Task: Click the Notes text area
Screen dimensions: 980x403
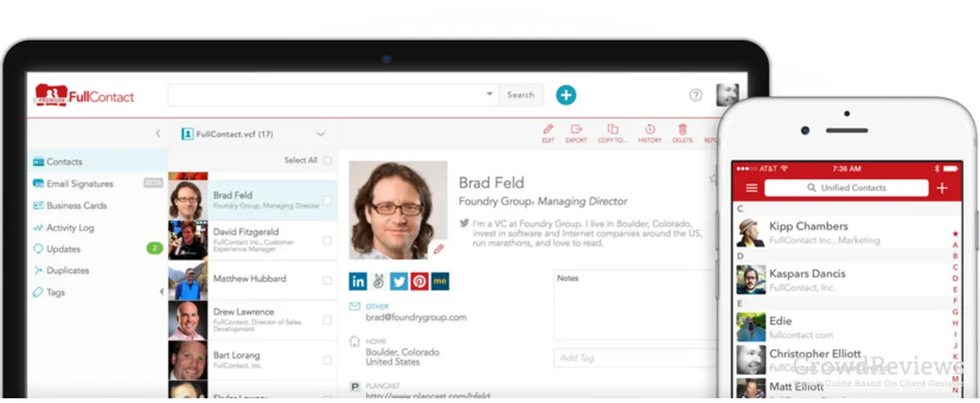Action: pyautogui.click(x=635, y=305)
